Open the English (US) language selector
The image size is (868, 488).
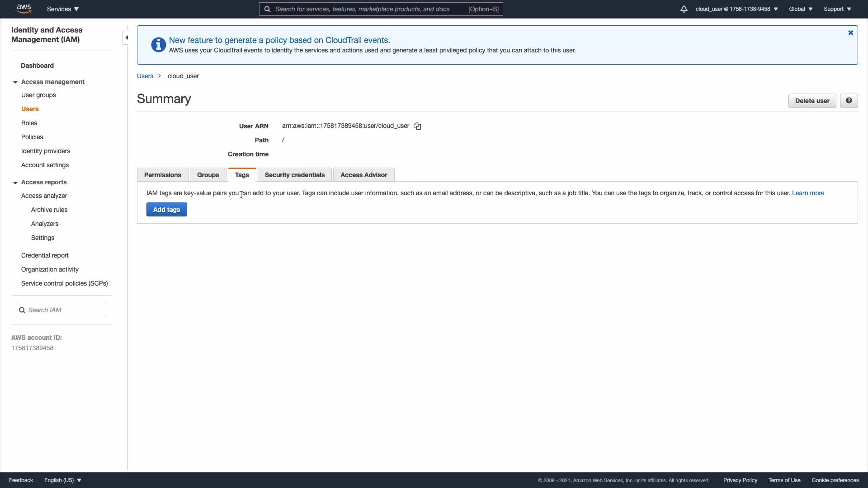click(x=62, y=480)
